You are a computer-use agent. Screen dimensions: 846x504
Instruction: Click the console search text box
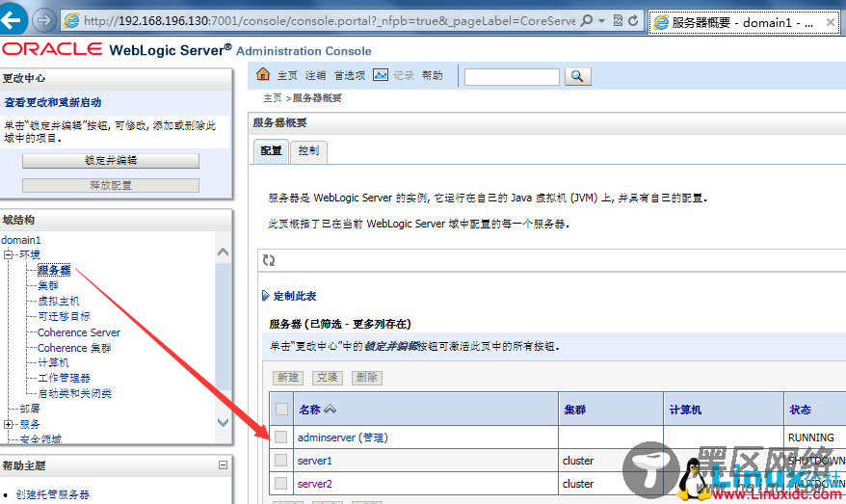[x=512, y=77]
